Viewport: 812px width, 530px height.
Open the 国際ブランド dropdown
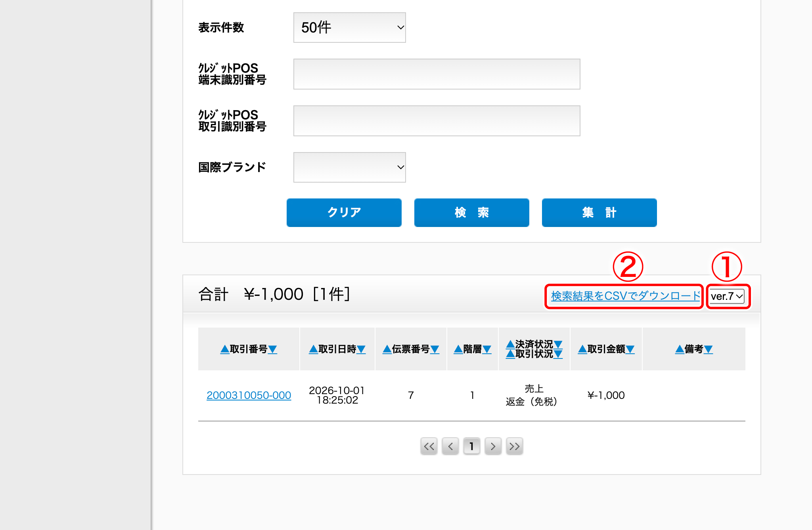tap(349, 167)
